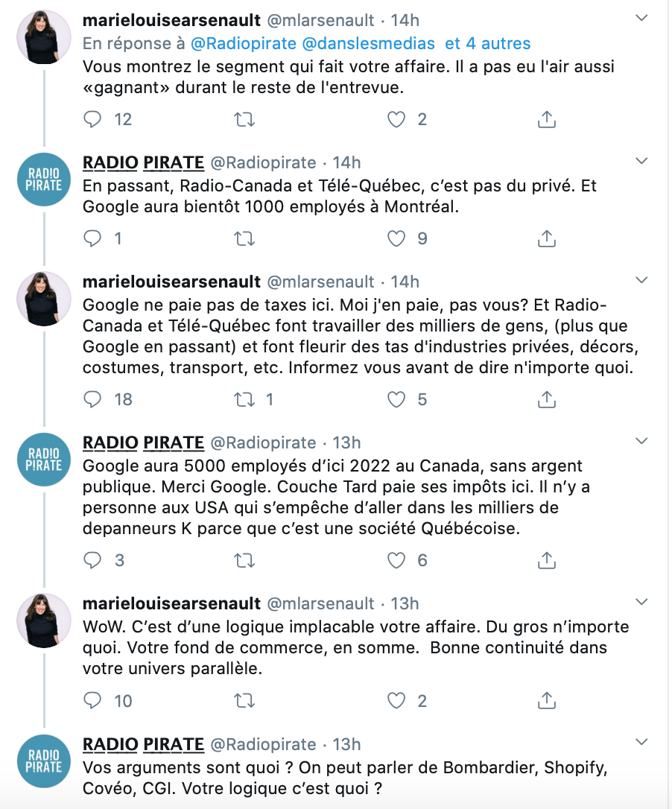Share the tweet about Radio-Canada et Télé-Québec privé
The height and width of the screenshot is (809, 672).
[547, 239]
